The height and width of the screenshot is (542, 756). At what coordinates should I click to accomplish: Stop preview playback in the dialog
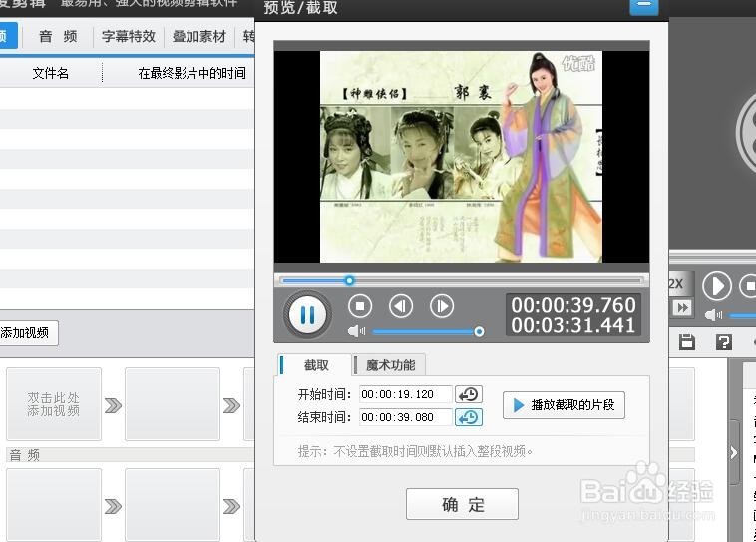[360, 306]
